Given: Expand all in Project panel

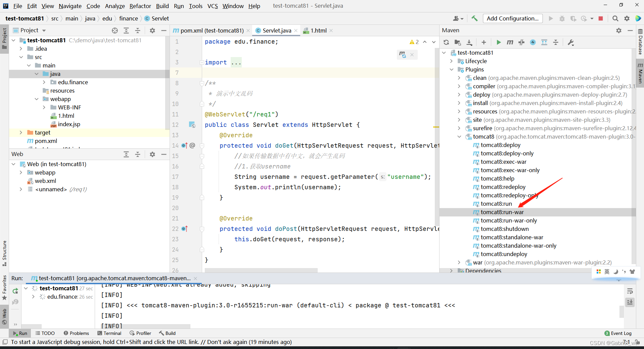Looking at the screenshot, I should [x=126, y=31].
